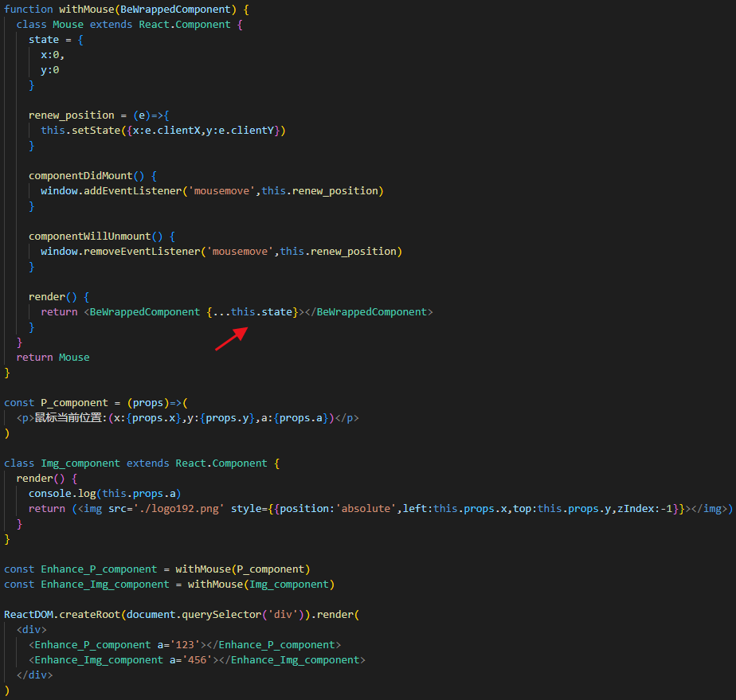Click the 'y:0' state property

[49, 70]
